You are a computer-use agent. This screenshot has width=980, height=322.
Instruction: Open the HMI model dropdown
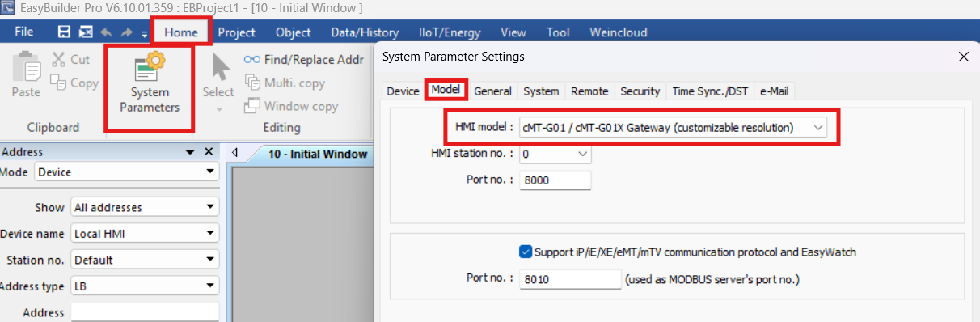point(673,128)
